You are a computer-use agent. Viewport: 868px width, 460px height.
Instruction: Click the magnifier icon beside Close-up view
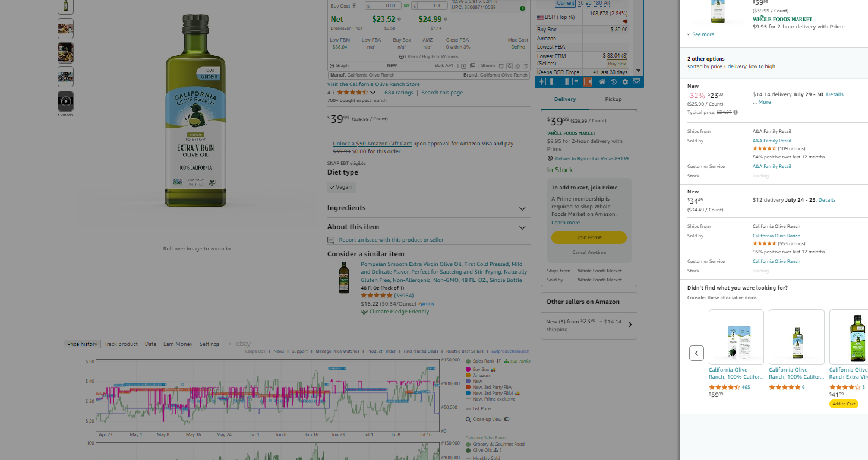469,419
